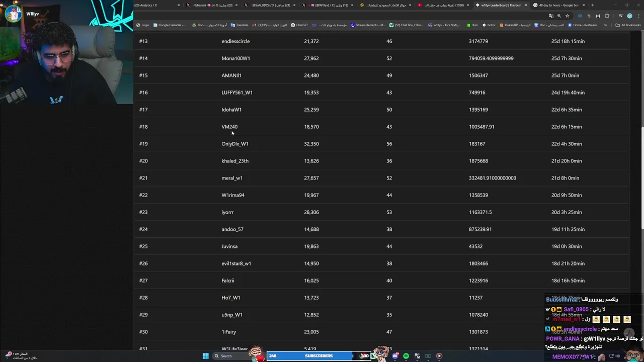Viewport: 644px width, 362px height.
Task: Select username iyorrr
Action: [x=227, y=212]
